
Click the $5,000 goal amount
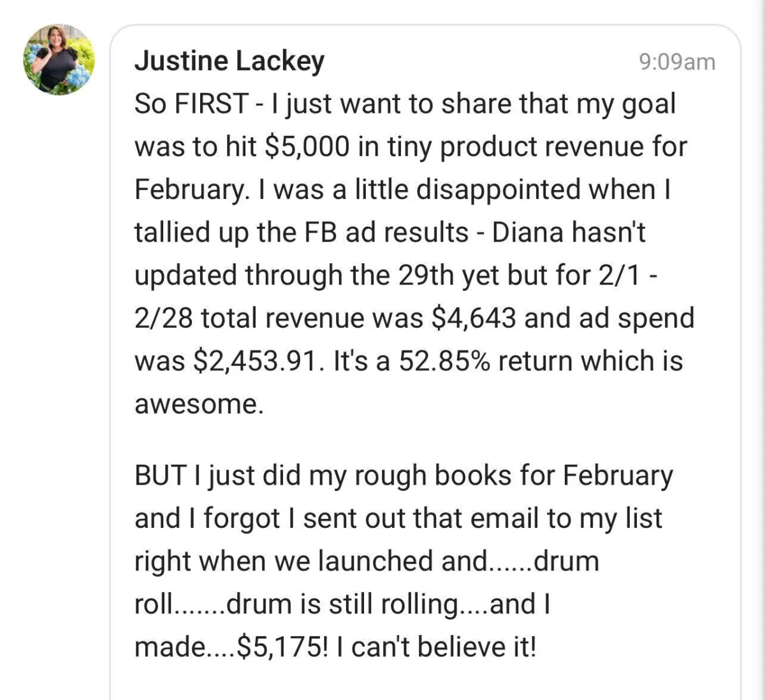(307, 147)
